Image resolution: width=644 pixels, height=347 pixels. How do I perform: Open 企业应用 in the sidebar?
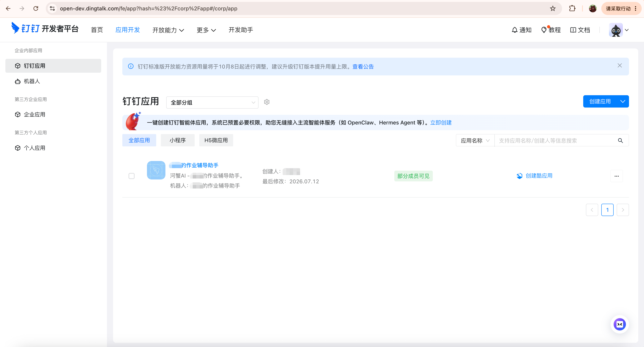click(53, 114)
